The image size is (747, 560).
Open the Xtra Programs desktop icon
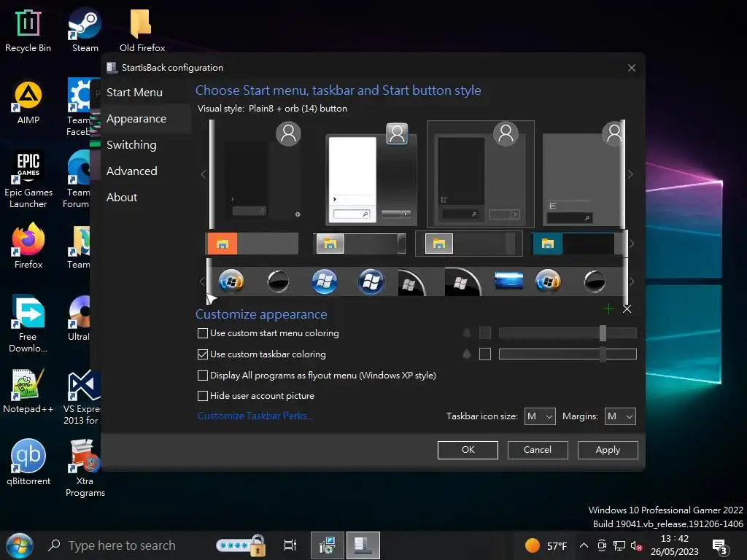(x=85, y=469)
